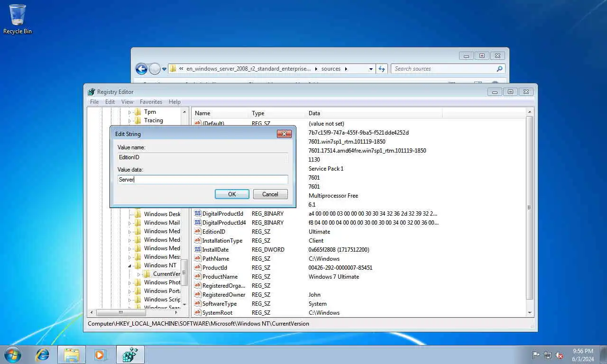Expand the Windows Script tree node
This screenshot has height=364, width=607.
coord(129,300)
